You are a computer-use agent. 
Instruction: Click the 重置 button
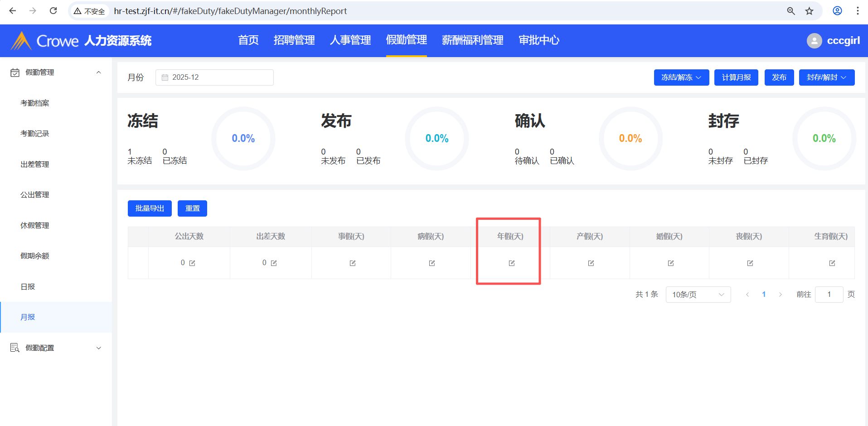pyautogui.click(x=192, y=208)
